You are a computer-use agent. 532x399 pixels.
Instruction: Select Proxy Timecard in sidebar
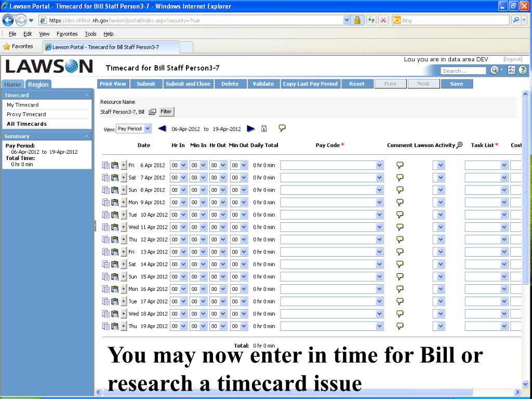coord(26,114)
